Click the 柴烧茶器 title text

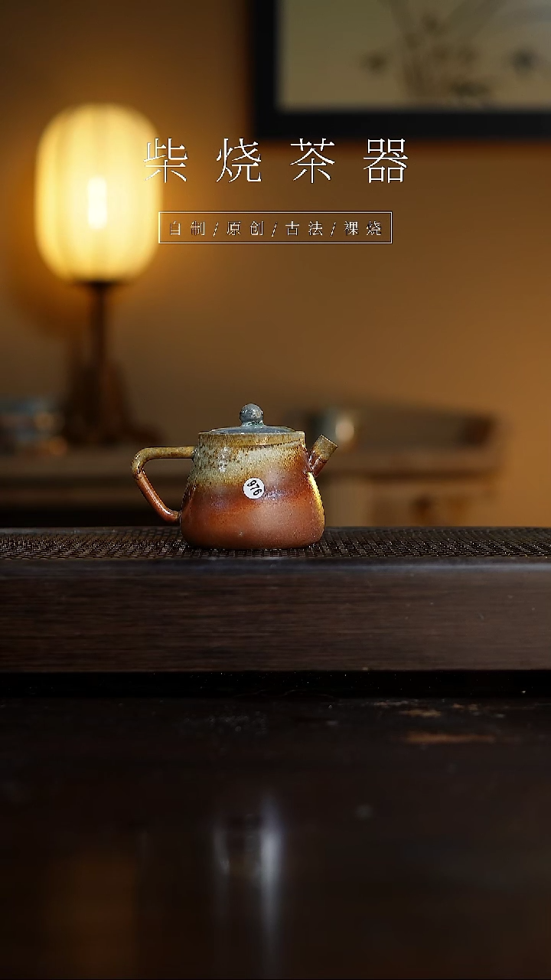275,161
